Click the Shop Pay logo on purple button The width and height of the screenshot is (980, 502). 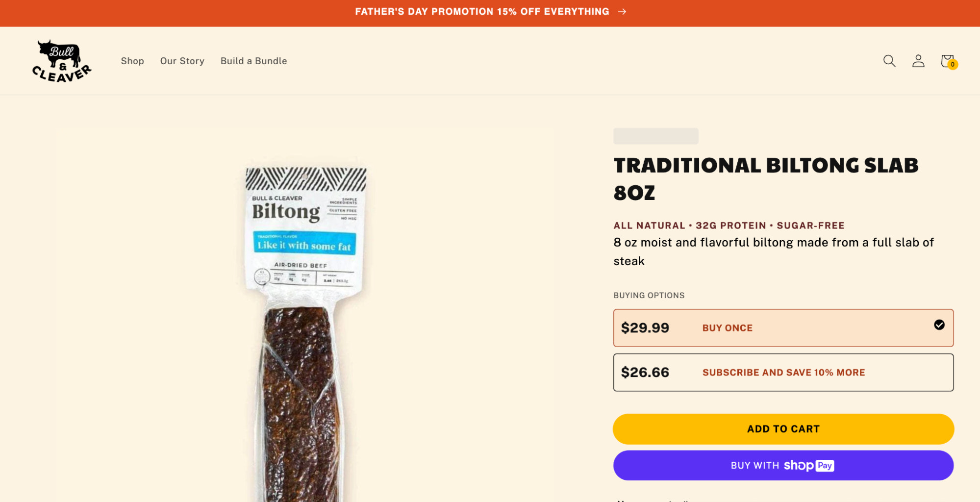click(x=808, y=465)
